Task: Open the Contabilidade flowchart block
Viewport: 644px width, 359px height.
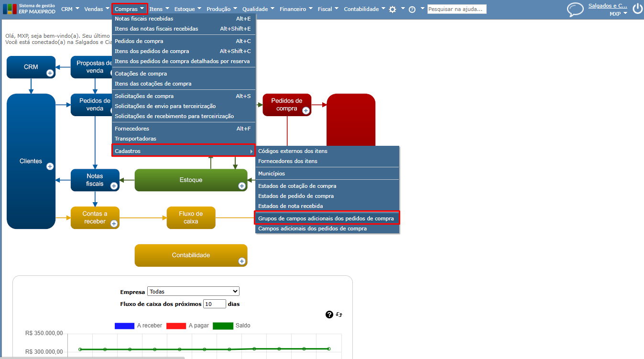Action: pyautogui.click(x=191, y=255)
